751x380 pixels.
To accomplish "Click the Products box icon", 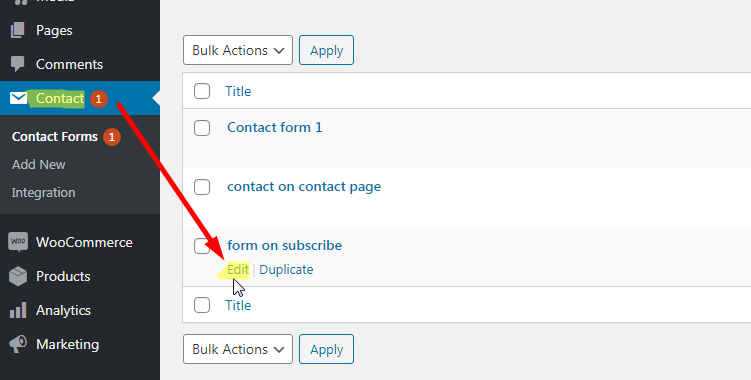I will click(x=18, y=276).
